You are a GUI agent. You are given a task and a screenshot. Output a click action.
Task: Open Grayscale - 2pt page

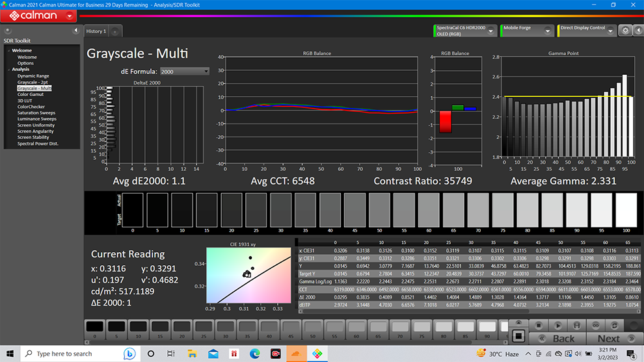click(33, 82)
